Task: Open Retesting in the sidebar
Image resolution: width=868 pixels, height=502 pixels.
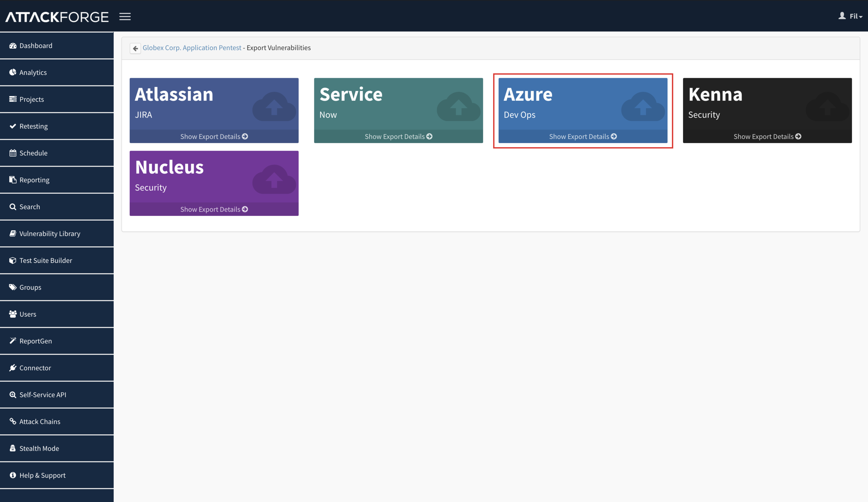Action: pyautogui.click(x=57, y=126)
